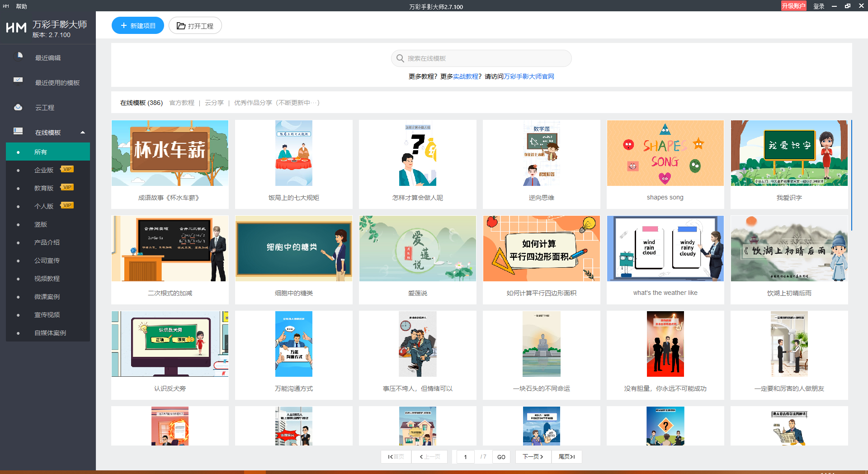Select the 视频教程 category
868x474 pixels.
point(48,278)
